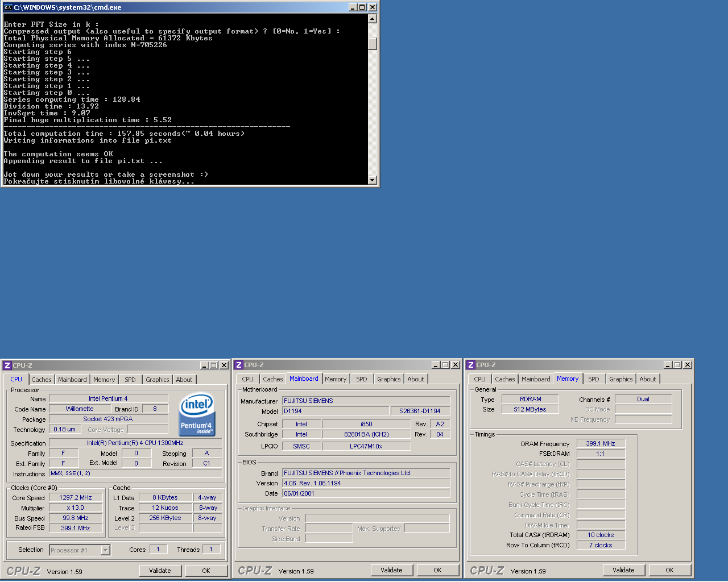The height and width of the screenshot is (582, 728).
Task: Click the Chipset value i850
Action: 366,424
